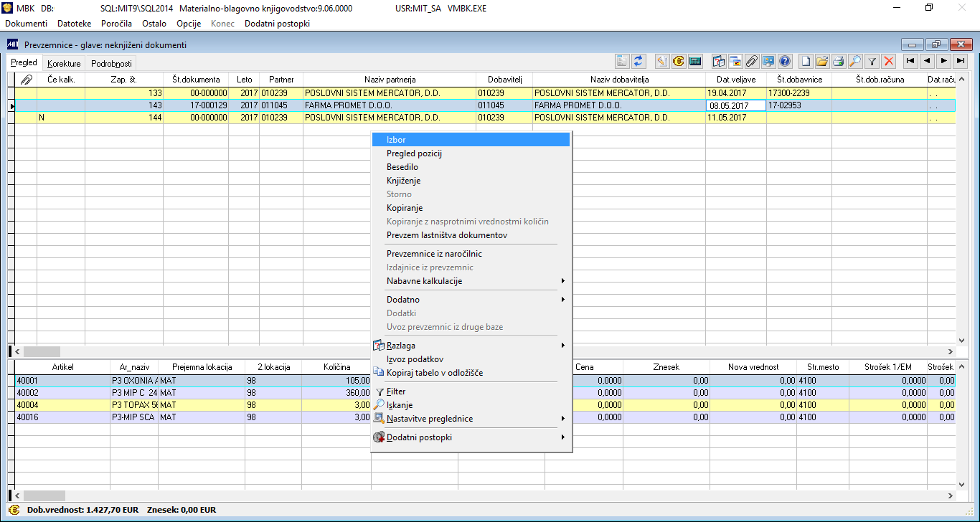Click the grey document list toolbar icon
The height and width of the screenshot is (522, 980).
tap(623, 62)
